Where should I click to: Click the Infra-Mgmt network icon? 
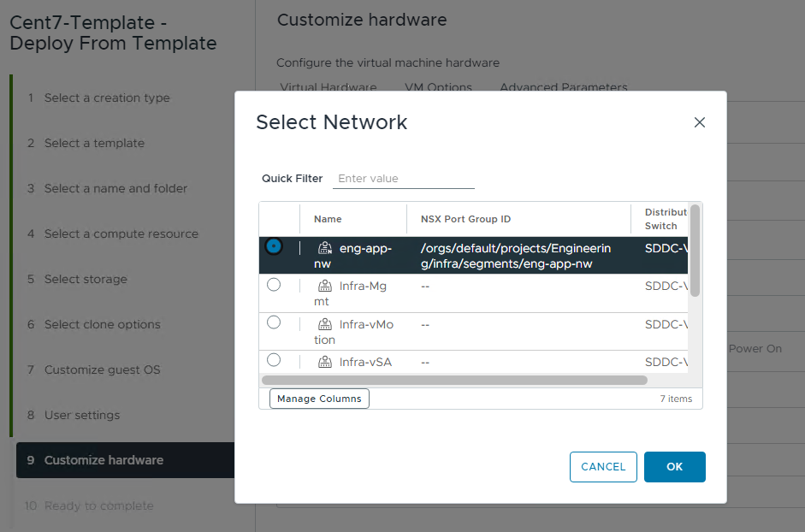click(325, 287)
